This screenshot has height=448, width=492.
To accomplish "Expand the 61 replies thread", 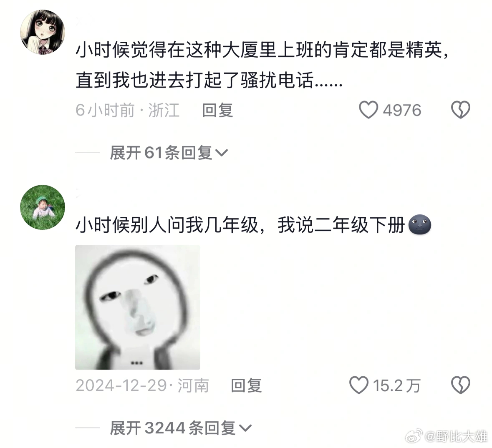I will tap(169, 153).
